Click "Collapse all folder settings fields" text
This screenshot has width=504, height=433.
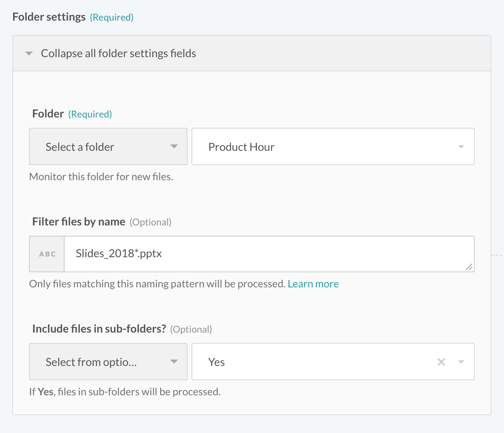tap(118, 54)
